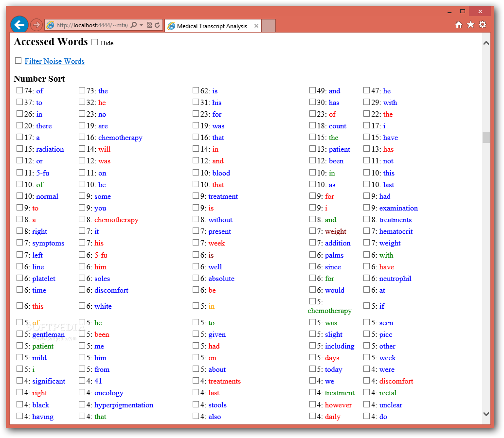Image resolution: width=504 pixels, height=438 pixels.
Task: Check the box for 16: chemotherapy
Action: click(82, 137)
